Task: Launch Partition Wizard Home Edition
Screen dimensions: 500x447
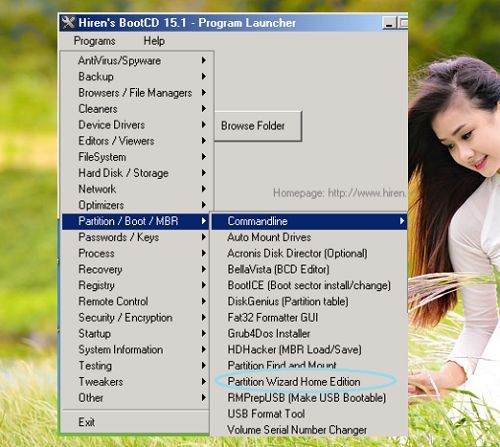Action: pos(309,382)
